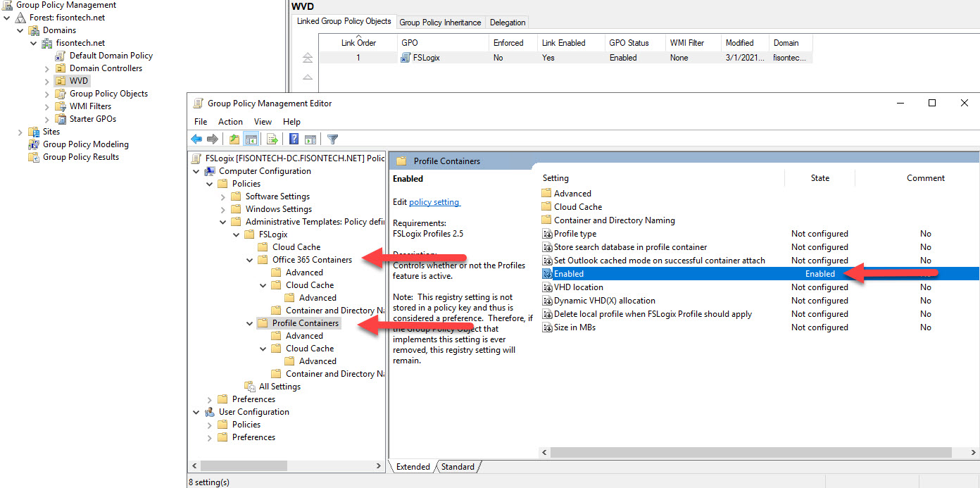Expand the Group Policy Objects node
Screen dimensions: 980x488
[x=47, y=94]
